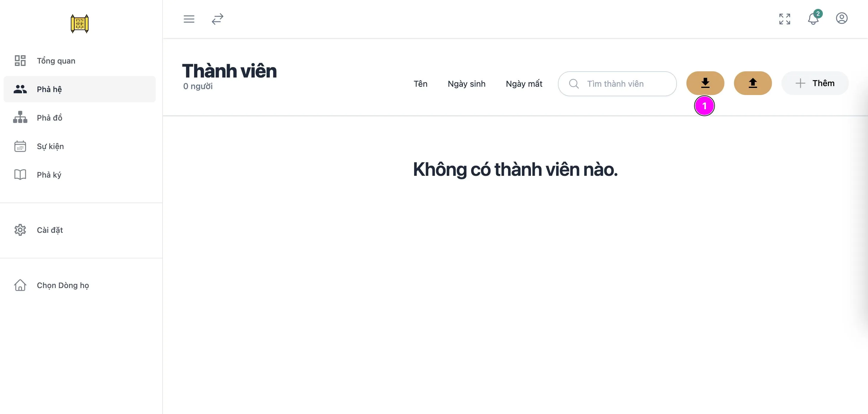Click the scroll logo at sidebar top
The height and width of the screenshot is (414, 868).
tap(80, 23)
